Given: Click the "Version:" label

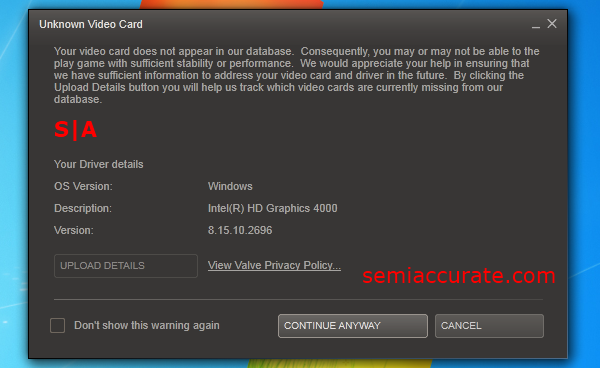Looking at the screenshot, I should (x=73, y=230).
